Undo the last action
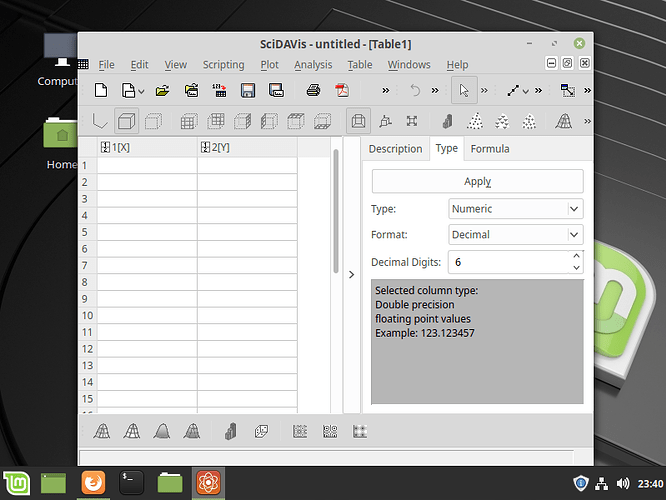 pos(415,90)
